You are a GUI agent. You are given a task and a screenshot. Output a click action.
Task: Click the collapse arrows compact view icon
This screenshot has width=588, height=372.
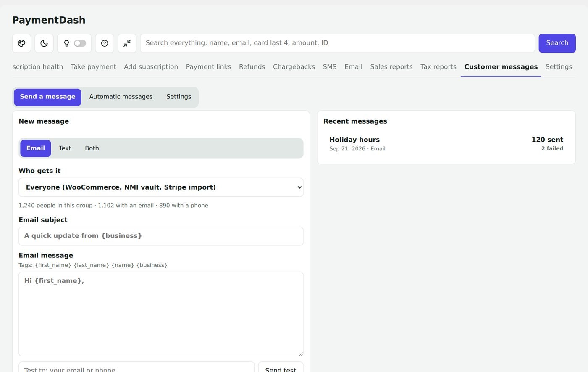pos(127,43)
